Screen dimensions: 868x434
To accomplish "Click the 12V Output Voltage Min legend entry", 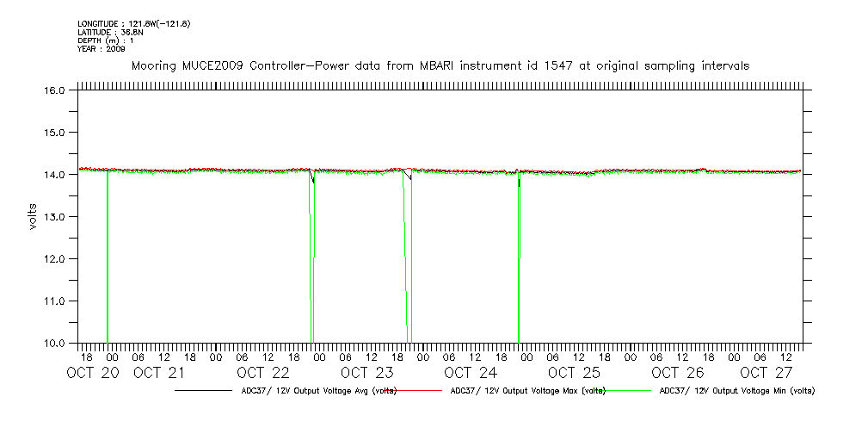I will pyautogui.click(x=736, y=391).
